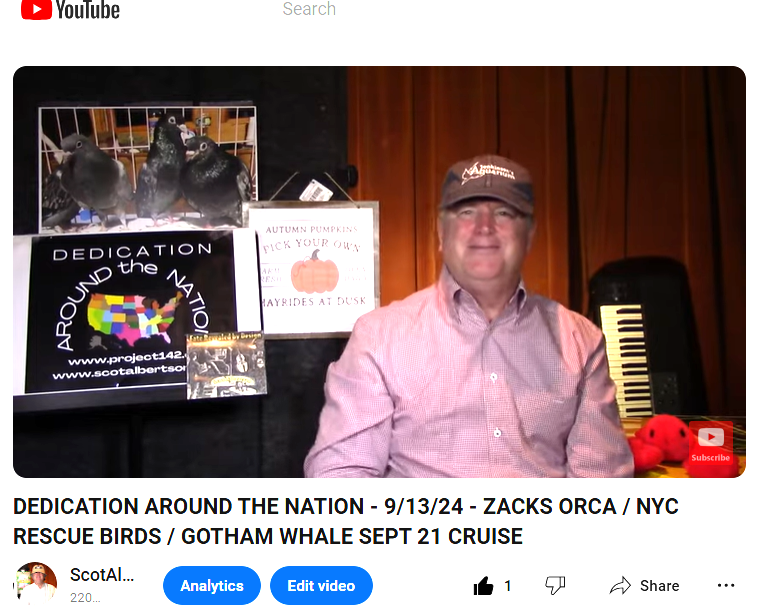The height and width of the screenshot is (612, 769).
Task: Click the red YouTube play logo icon
Action: coord(36,9)
